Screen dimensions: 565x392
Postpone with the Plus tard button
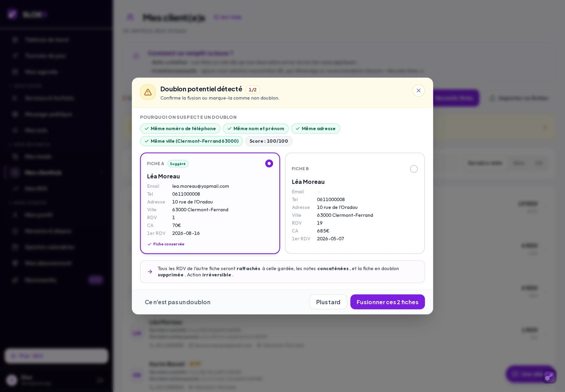tap(328, 302)
